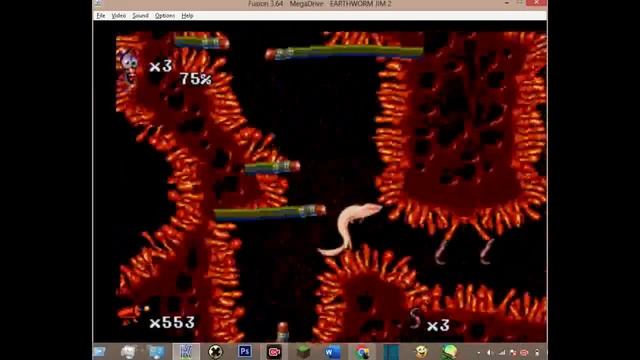The image size is (640, 360).
Task: Click the dark teal taskbar icon
Action: [391, 351]
